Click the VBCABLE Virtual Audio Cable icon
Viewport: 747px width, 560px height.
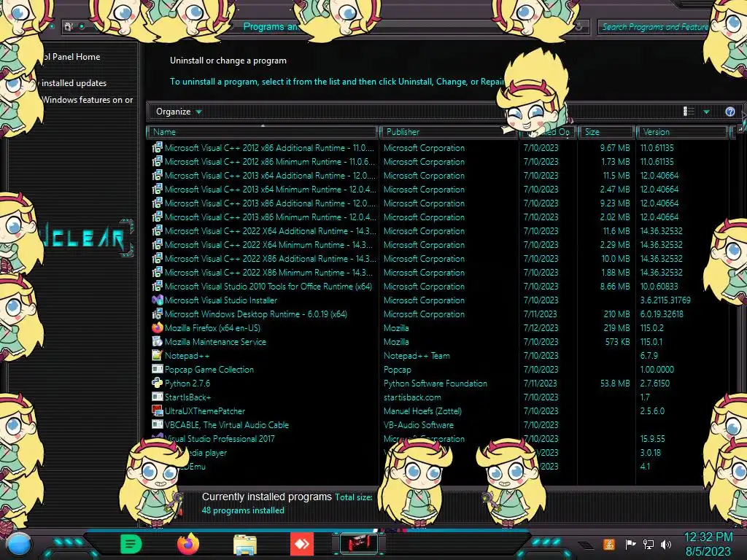point(158,424)
